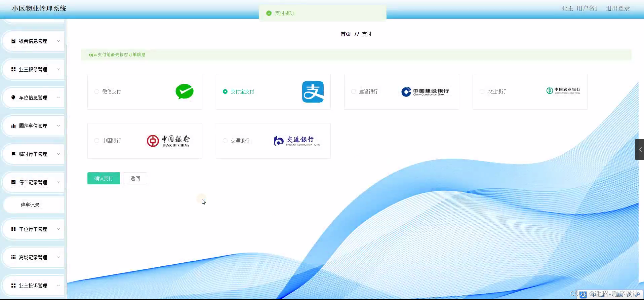
Task: Click the 缴费信息管理 clipboard icon
Action: pyautogui.click(x=13, y=41)
